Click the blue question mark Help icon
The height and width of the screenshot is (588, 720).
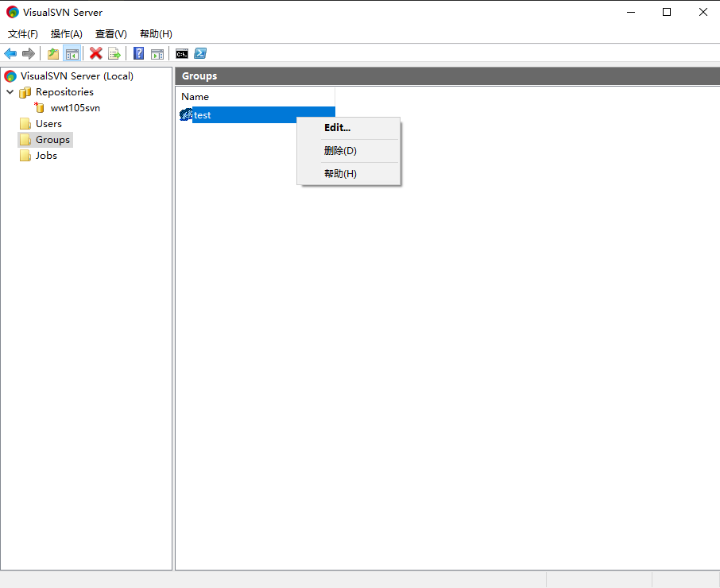pos(139,53)
